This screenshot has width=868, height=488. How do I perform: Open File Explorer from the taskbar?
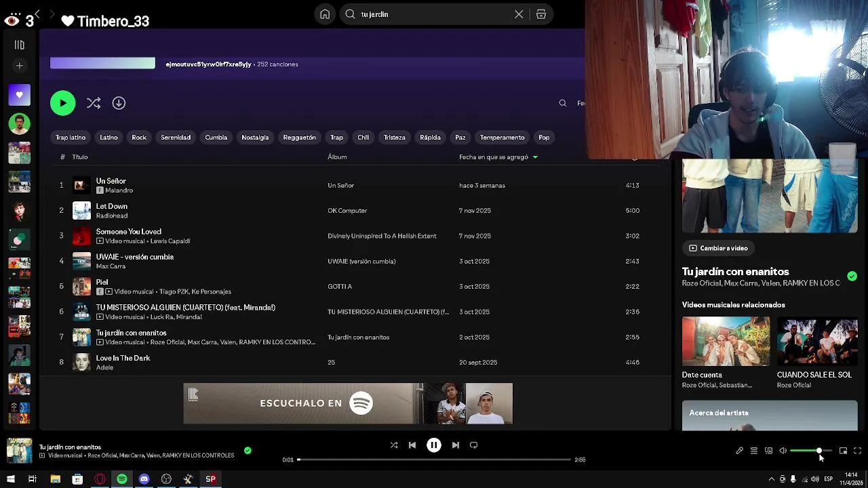[x=55, y=479]
